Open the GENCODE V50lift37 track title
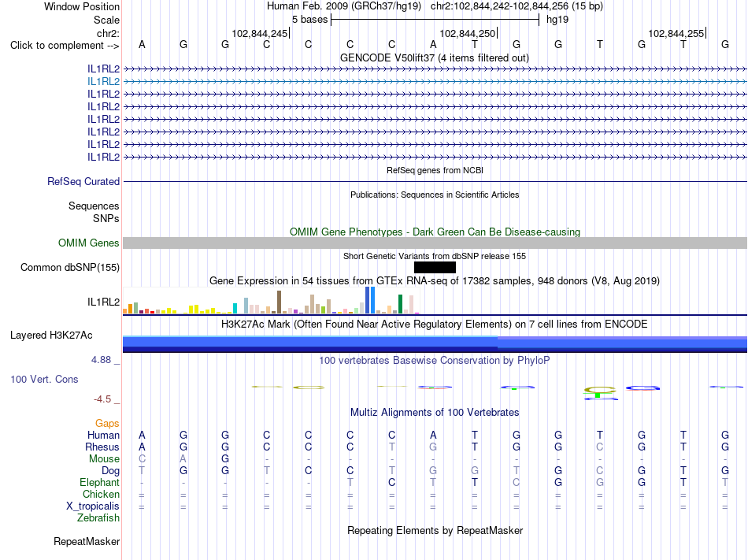Viewport: 748px width, 560px height. tap(434, 58)
